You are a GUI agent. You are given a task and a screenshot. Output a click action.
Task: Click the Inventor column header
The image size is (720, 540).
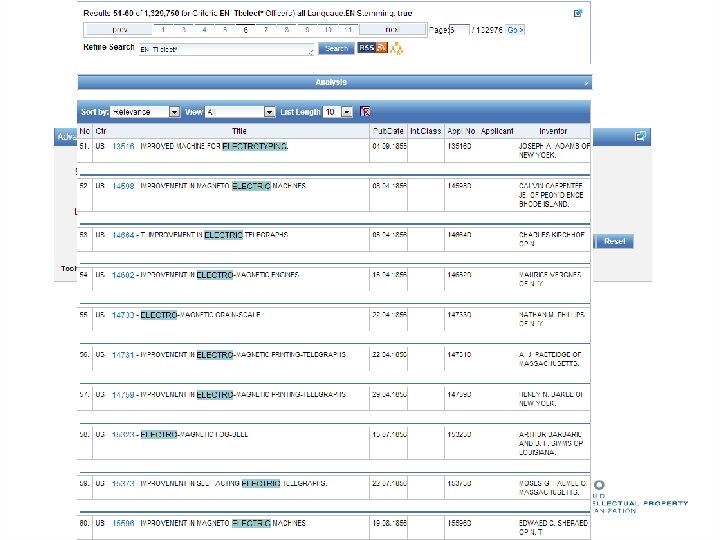coord(553,131)
